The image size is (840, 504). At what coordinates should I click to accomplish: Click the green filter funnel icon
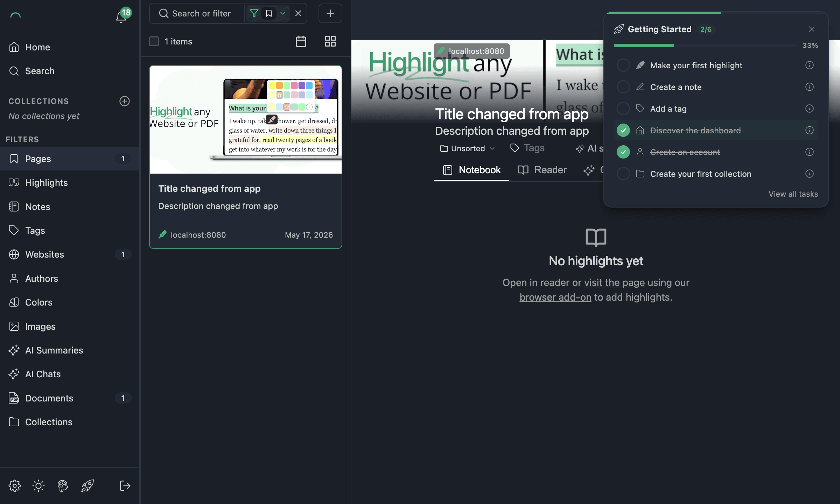(254, 13)
